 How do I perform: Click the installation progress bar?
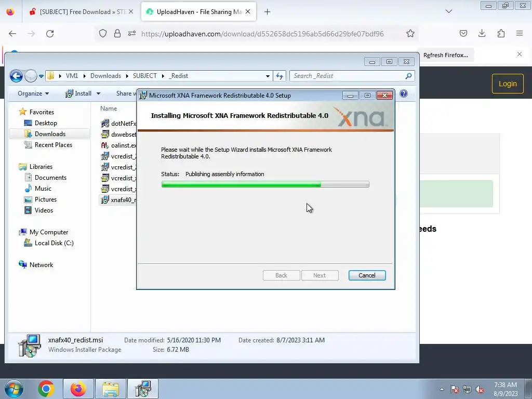(265, 184)
